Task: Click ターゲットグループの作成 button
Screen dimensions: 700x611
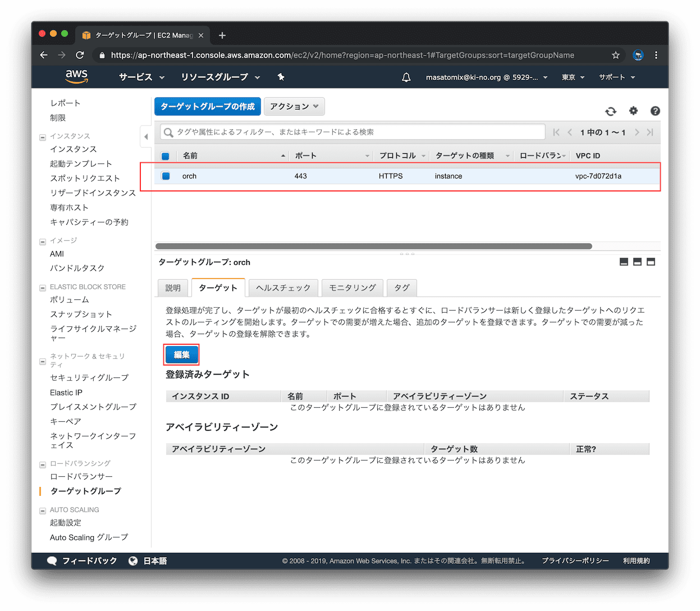Action: pos(208,106)
